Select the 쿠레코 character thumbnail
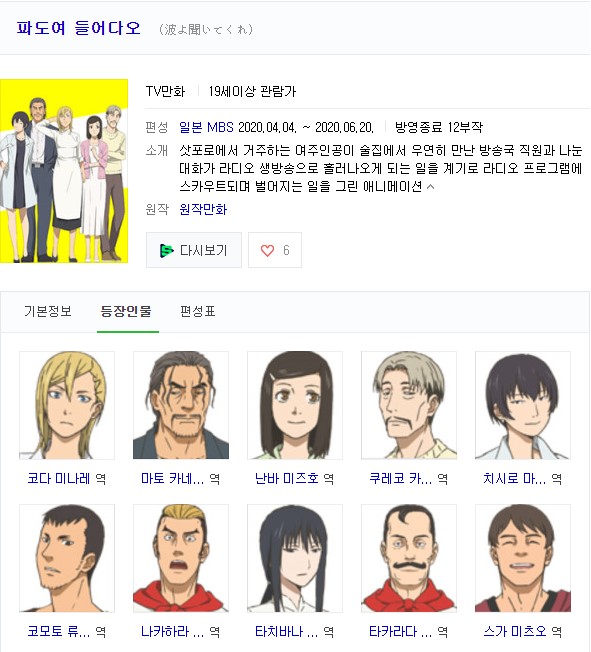 coord(409,405)
